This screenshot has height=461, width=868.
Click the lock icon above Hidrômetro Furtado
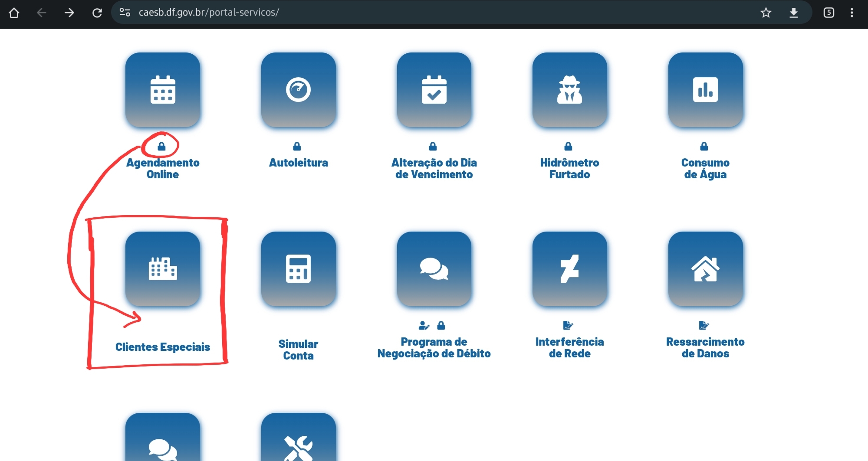568,146
